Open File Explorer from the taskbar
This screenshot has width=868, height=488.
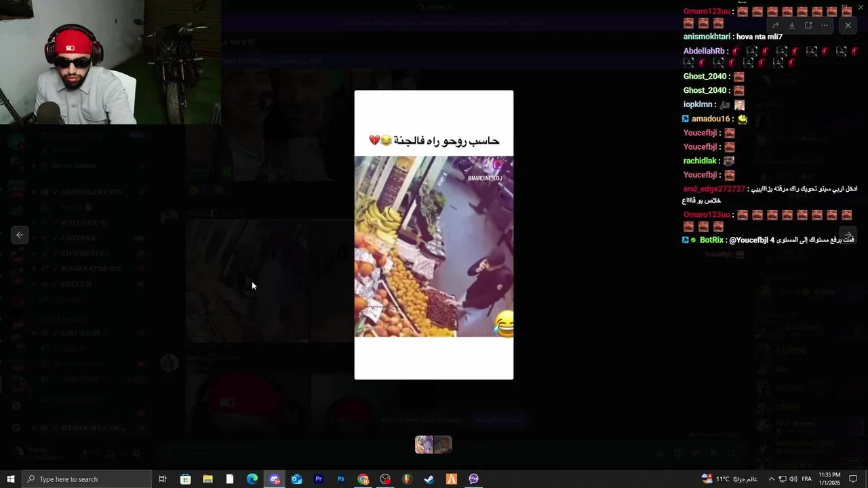tap(208, 479)
